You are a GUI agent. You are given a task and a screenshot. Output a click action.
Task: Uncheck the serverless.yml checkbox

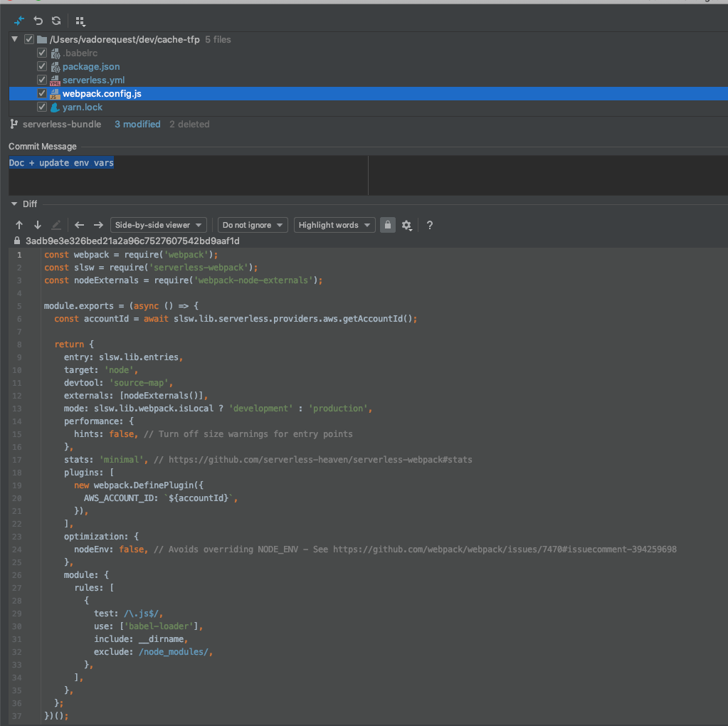coord(42,80)
